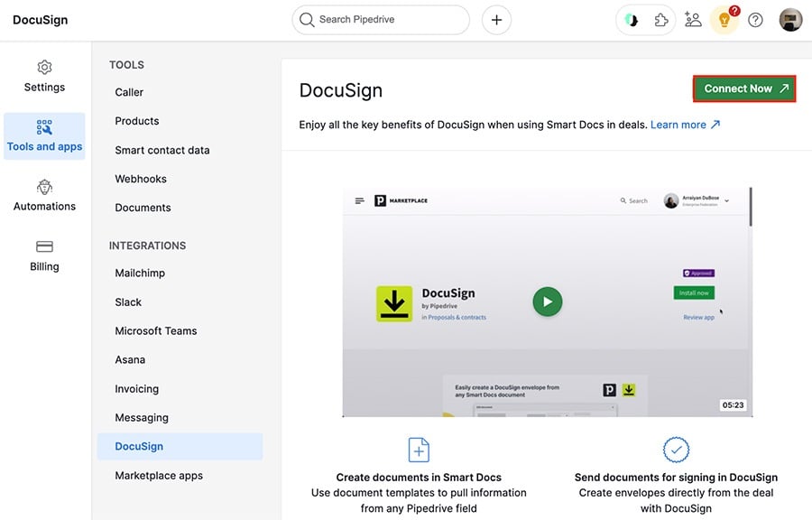The image size is (812, 520).
Task: Click the Connect Now button
Action: pos(743,88)
